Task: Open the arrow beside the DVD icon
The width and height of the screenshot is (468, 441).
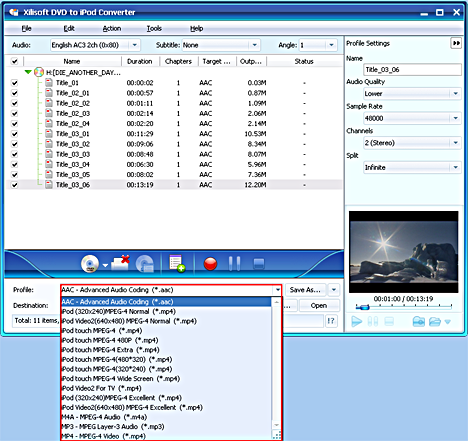Action: click(x=105, y=265)
